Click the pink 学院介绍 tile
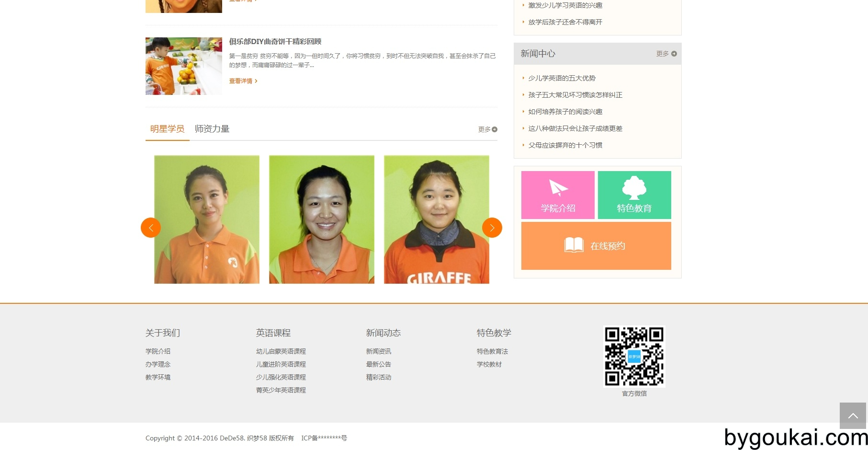This screenshot has width=868, height=450. [558, 195]
